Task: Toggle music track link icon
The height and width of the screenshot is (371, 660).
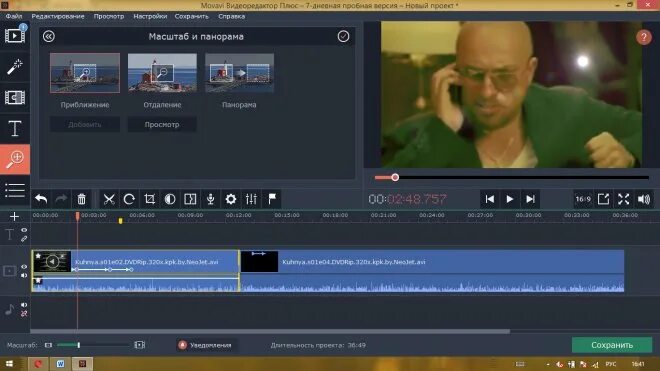Action: (24, 313)
